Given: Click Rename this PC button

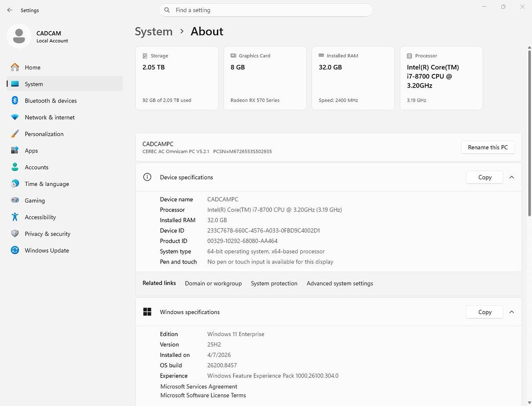Looking at the screenshot, I should 487,147.
